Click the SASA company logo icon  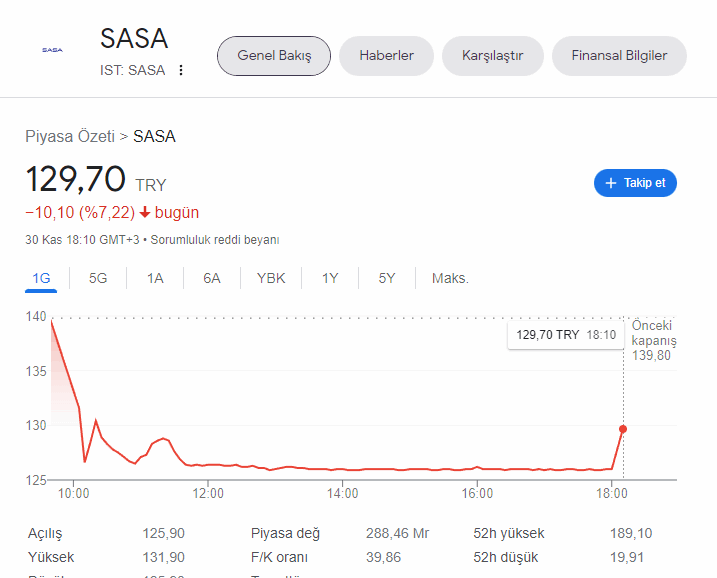(x=51, y=49)
